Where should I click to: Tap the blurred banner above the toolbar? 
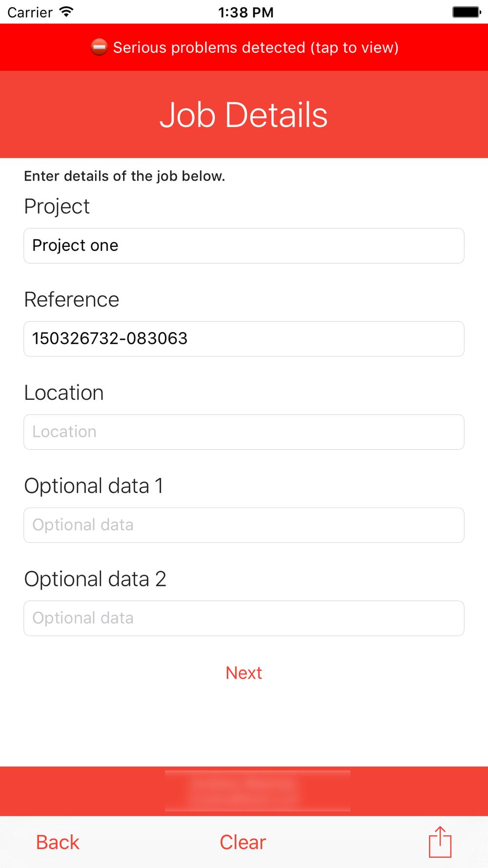258,791
